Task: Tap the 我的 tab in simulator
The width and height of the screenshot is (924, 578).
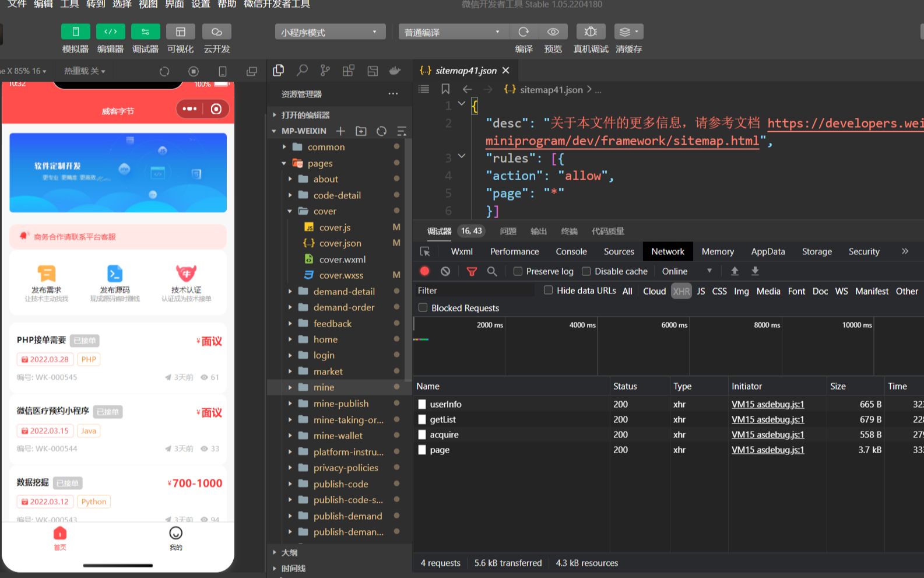Action: coord(175,538)
